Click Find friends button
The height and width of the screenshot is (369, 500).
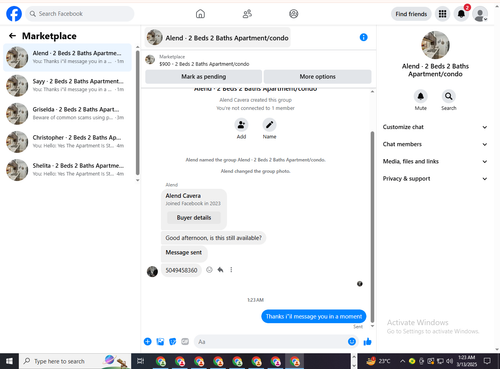[x=411, y=14]
